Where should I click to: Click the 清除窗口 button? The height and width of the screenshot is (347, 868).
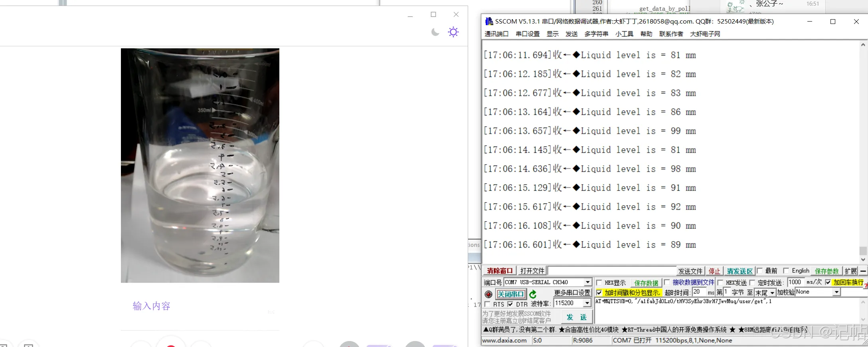(500, 271)
